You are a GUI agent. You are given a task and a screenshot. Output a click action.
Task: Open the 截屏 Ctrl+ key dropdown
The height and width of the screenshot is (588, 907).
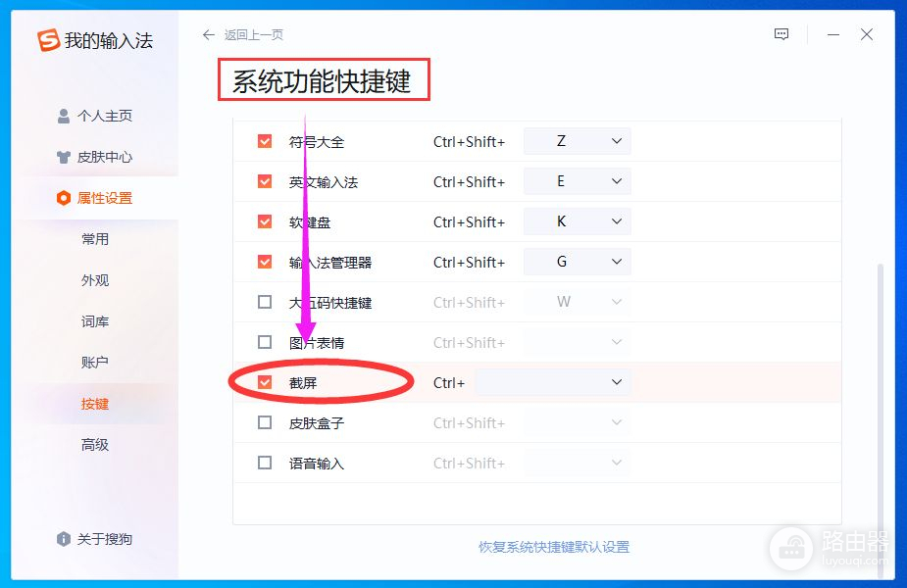[x=552, y=382]
